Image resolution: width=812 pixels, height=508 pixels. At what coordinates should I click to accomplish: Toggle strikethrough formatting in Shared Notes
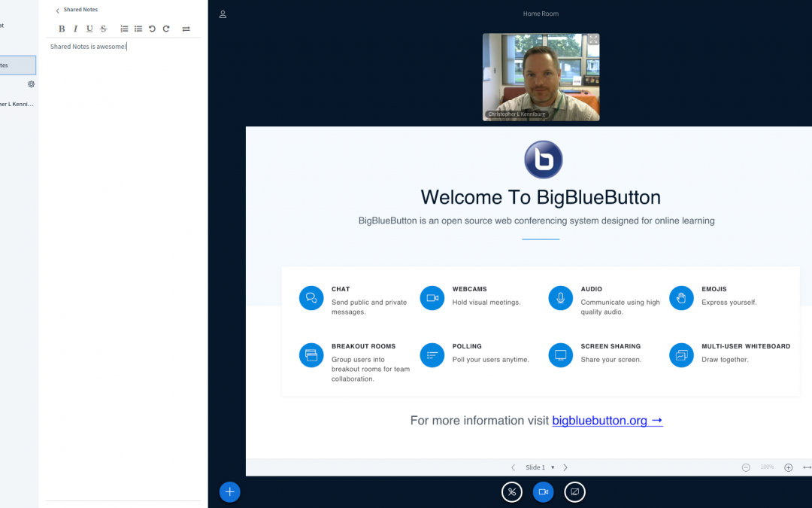104,29
